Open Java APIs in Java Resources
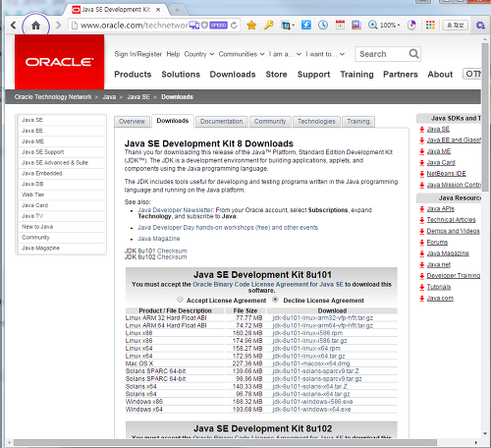The image size is (491, 448). point(441,209)
